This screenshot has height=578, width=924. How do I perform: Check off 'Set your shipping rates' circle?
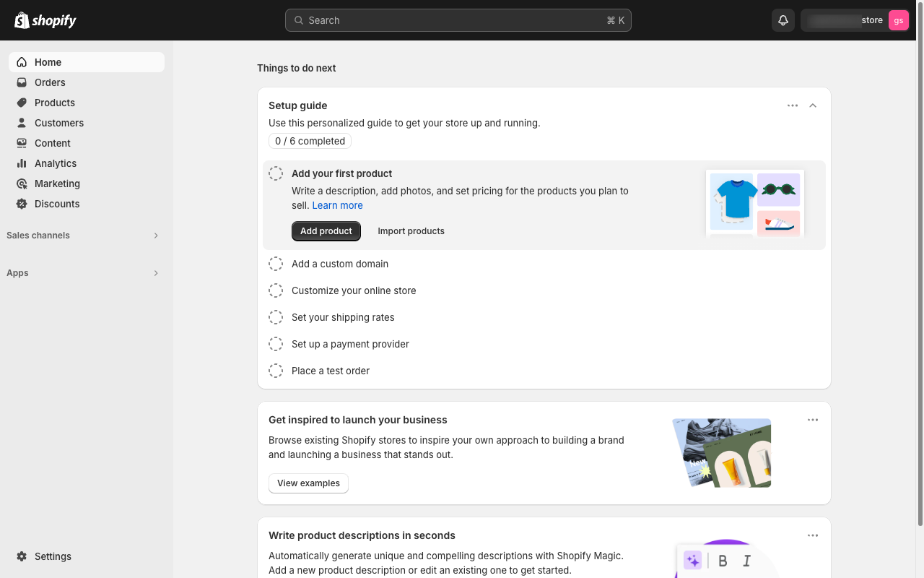click(276, 317)
